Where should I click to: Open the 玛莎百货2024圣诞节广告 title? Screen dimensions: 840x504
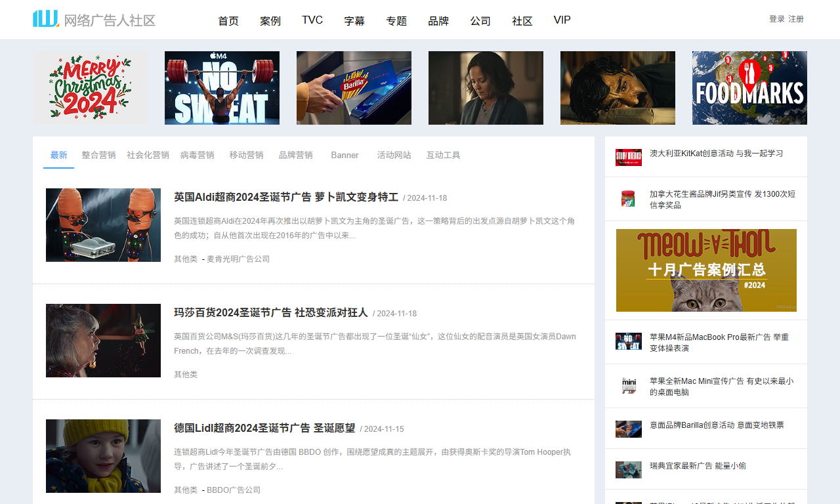[271, 312]
